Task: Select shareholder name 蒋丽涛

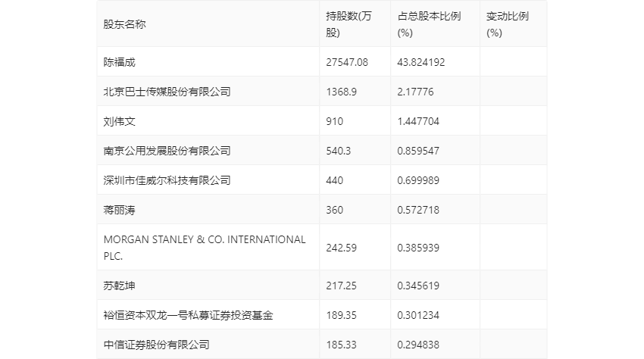Action: click(x=119, y=210)
